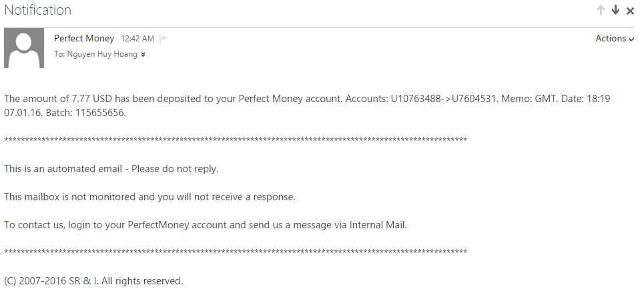Click the sender name Perfect Money
The height and width of the screenshot is (293, 644).
point(84,38)
